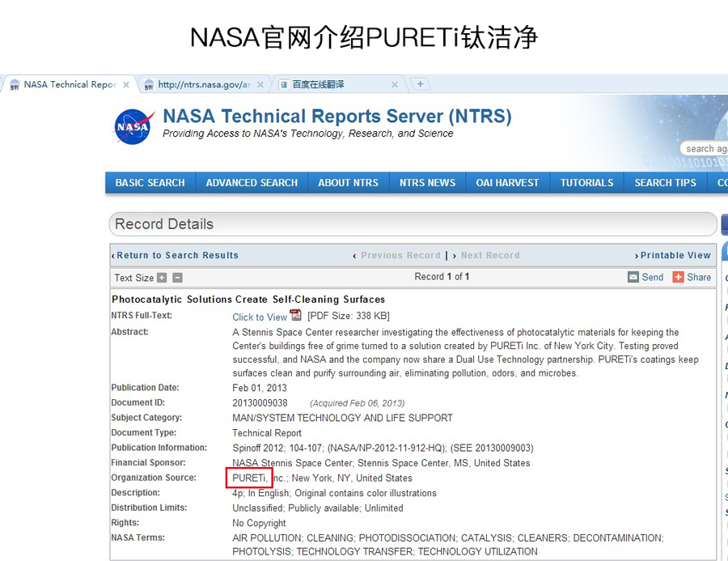Click MAN/SYSTEM TECHNOLOGY AND LIFE SUPPORT text
728x561 pixels.
pyautogui.click(x=342, y=418)
